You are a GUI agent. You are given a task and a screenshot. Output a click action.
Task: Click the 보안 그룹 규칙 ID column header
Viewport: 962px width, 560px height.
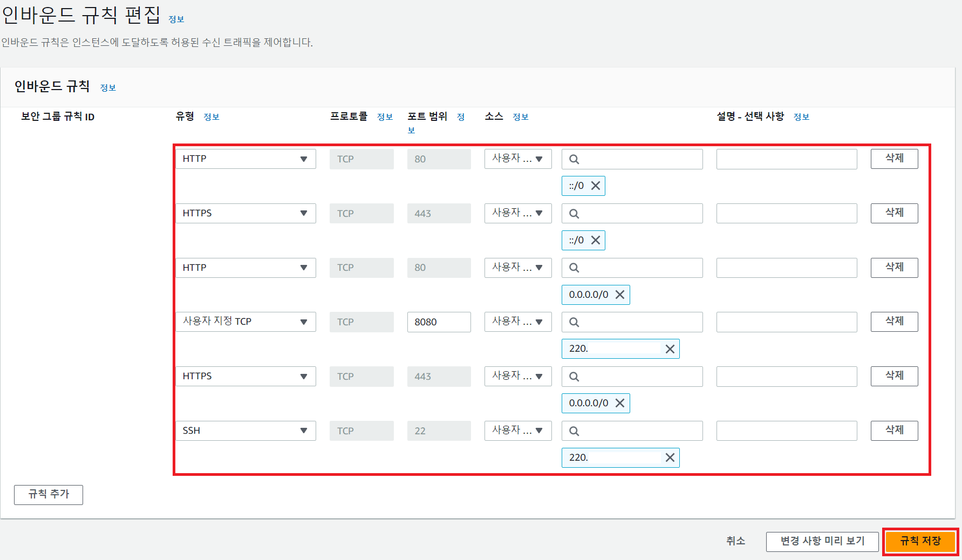(x=58, y=117)
